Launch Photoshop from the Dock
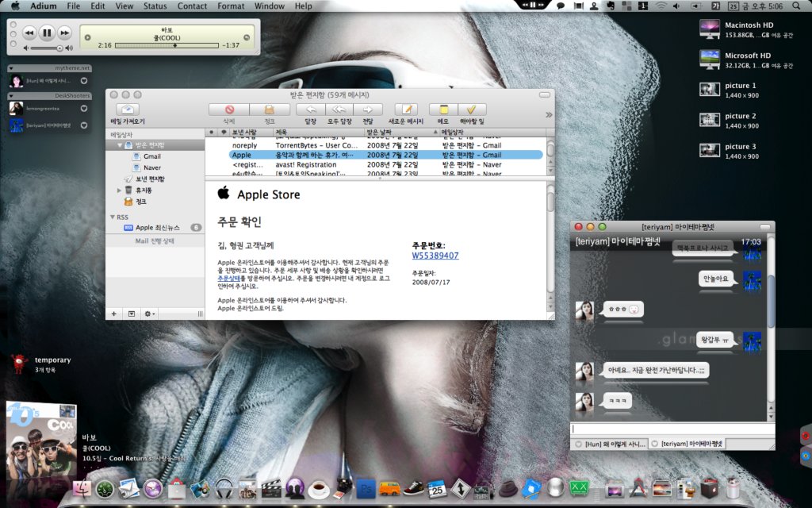This screenshot has width=812, height=508. point(366,488)
